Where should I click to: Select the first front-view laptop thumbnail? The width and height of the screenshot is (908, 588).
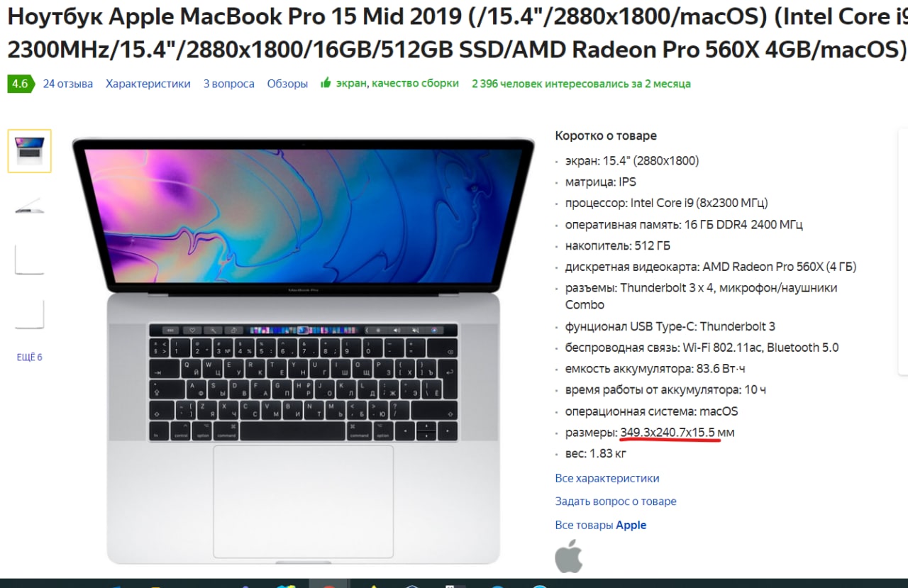tap(30, 151)
